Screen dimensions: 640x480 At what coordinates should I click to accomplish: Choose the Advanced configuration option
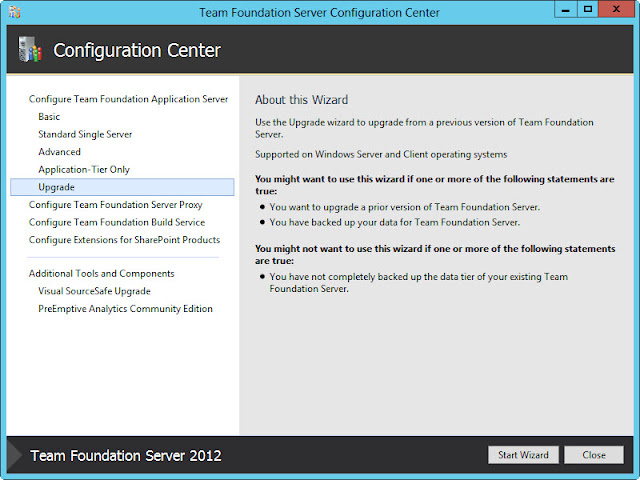59,152
